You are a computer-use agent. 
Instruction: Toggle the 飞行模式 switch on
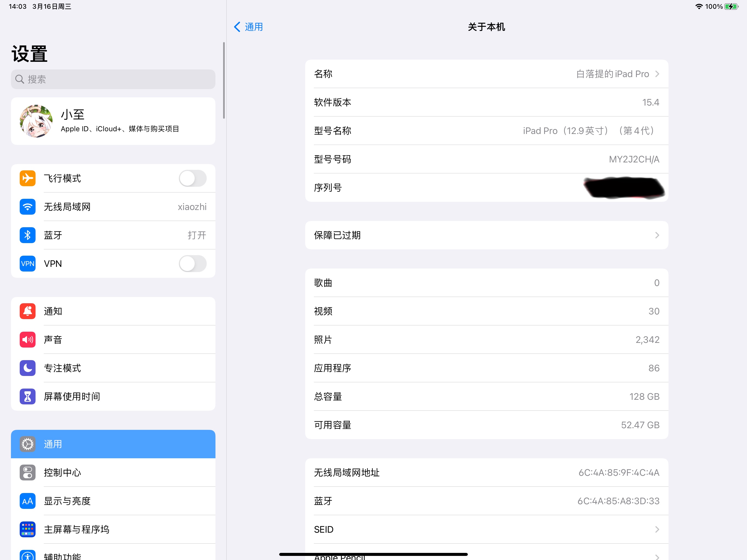pyautogui.click(x=192, y=178)
